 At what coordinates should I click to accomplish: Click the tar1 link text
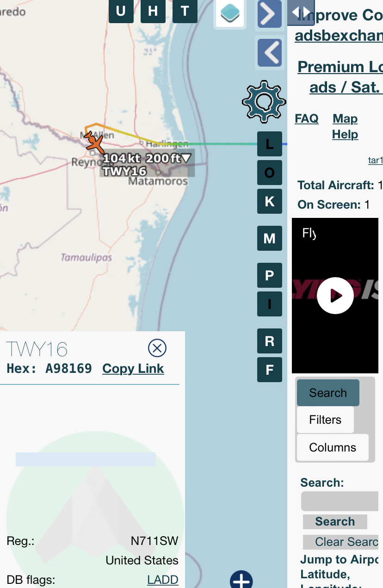[375, 161]
